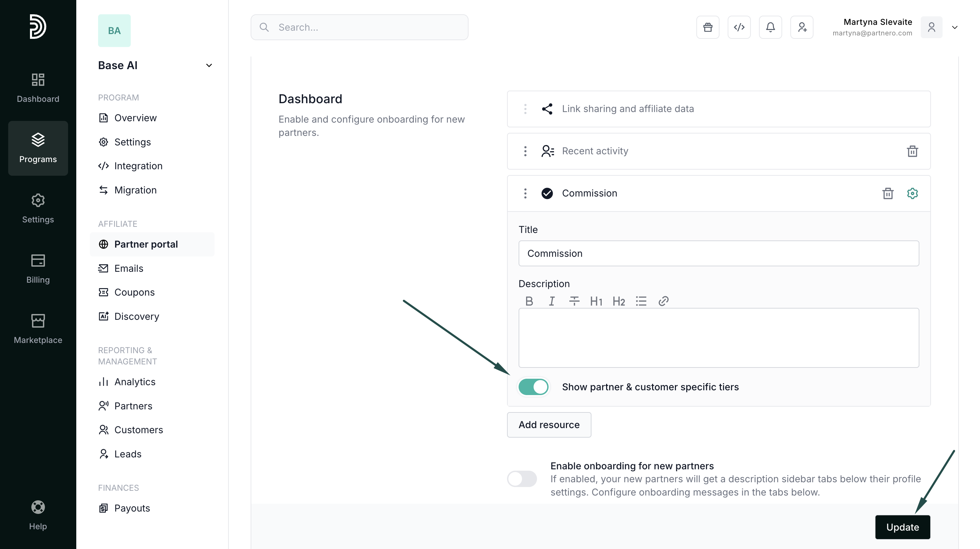Screen dimensions: 980x549
Task: Delete the Recent activity widget
Action: 912,151
